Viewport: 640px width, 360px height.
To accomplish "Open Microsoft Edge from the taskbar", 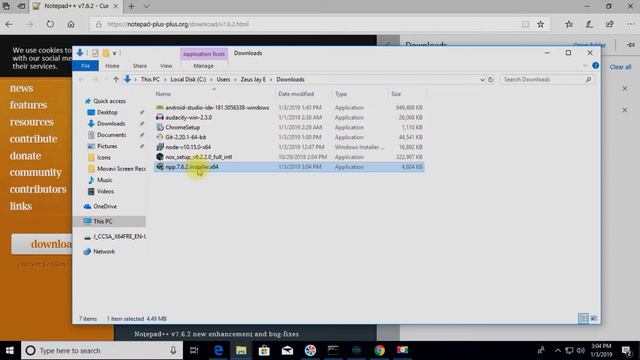I will 218,350.
